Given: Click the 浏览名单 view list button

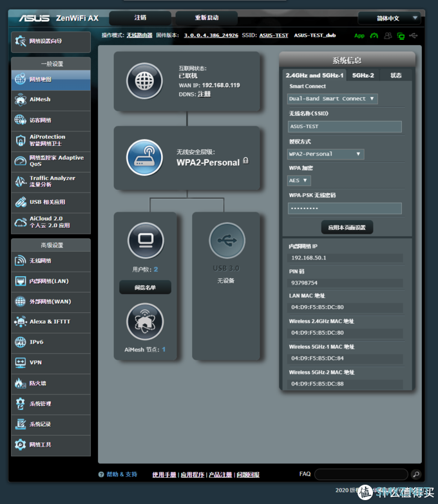Looking at the screenshot, I should point(145,287).
